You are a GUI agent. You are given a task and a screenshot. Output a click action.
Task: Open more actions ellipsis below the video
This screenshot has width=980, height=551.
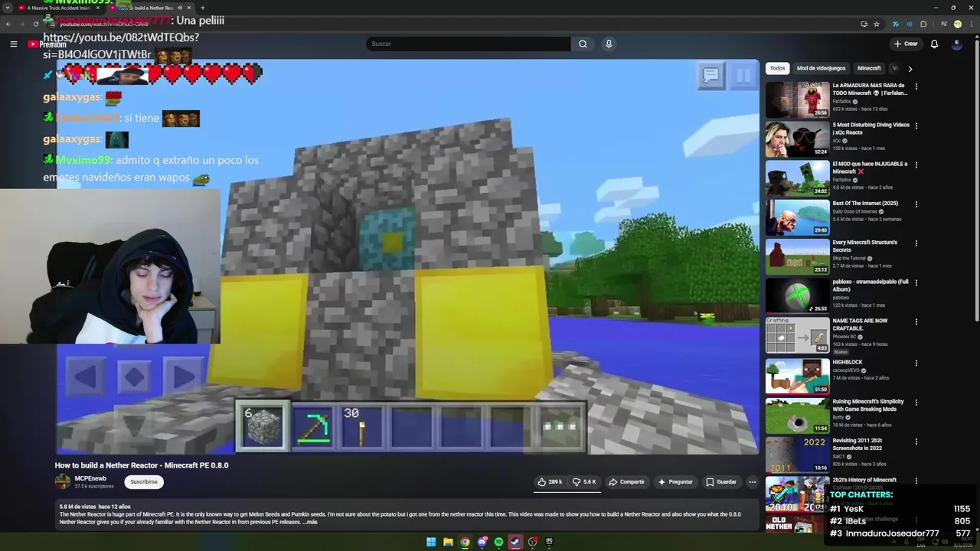752,482
